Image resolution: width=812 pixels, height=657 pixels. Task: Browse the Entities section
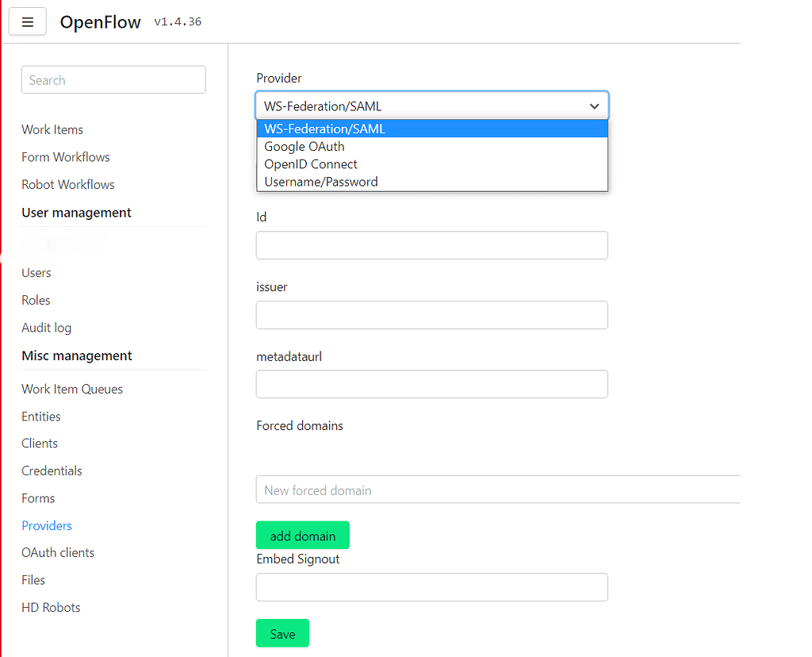coord(40,416)
